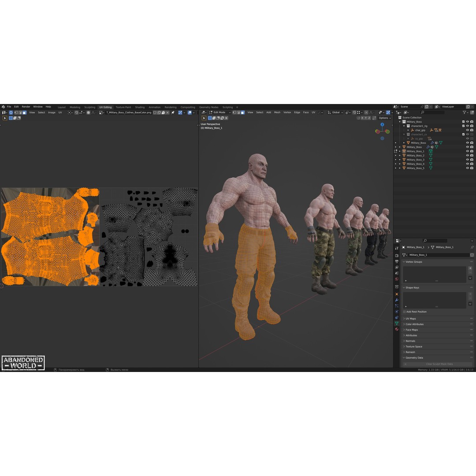Add a vertex group with plus button
Viewport: 476px width, 476px height.
pos(470,268)
